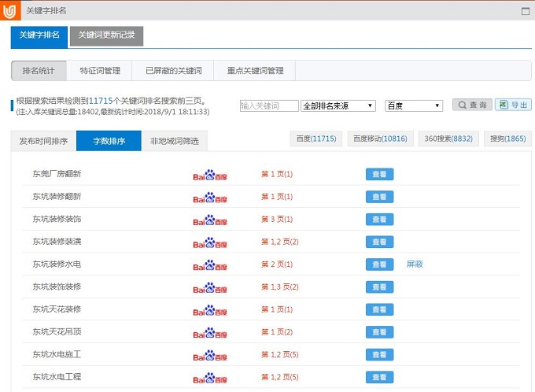Click the 屏蔽 link for 东坑装修水电
535x392 pixels.
415,264
